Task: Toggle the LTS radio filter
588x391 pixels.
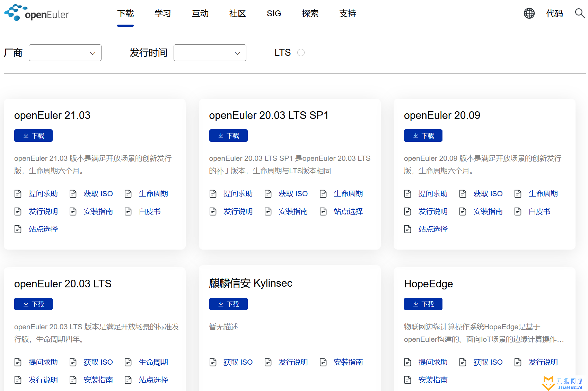Action: [301, 53]
